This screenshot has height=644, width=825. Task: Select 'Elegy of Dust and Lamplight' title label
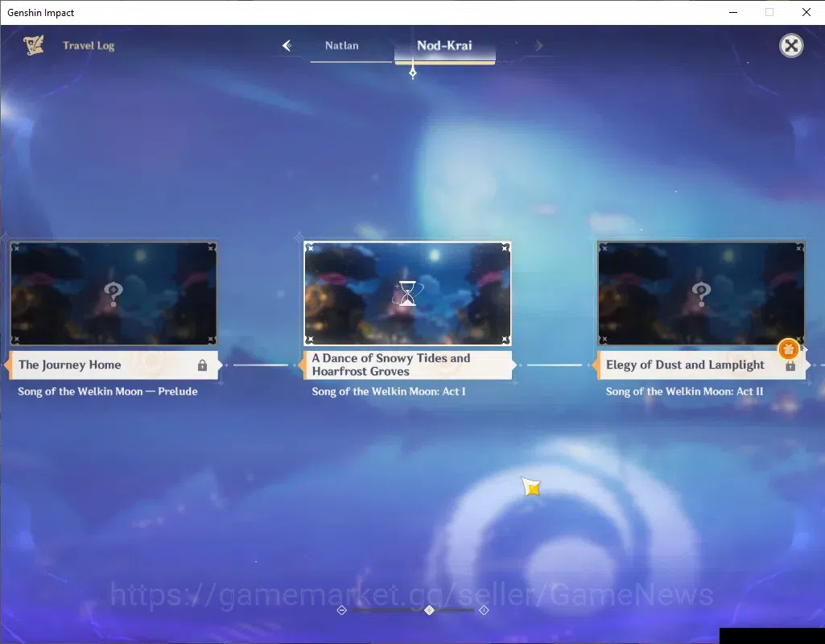(685, 365)
